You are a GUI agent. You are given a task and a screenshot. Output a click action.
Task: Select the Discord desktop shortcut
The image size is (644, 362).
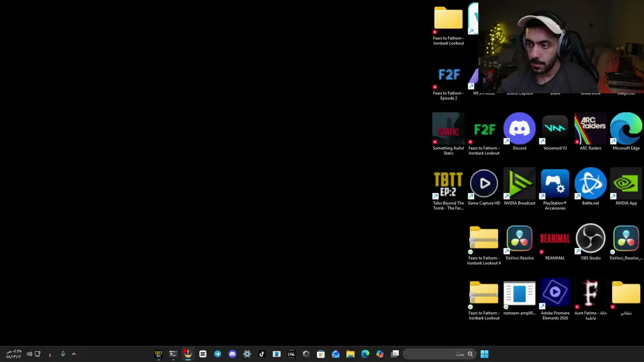(519, 132)
